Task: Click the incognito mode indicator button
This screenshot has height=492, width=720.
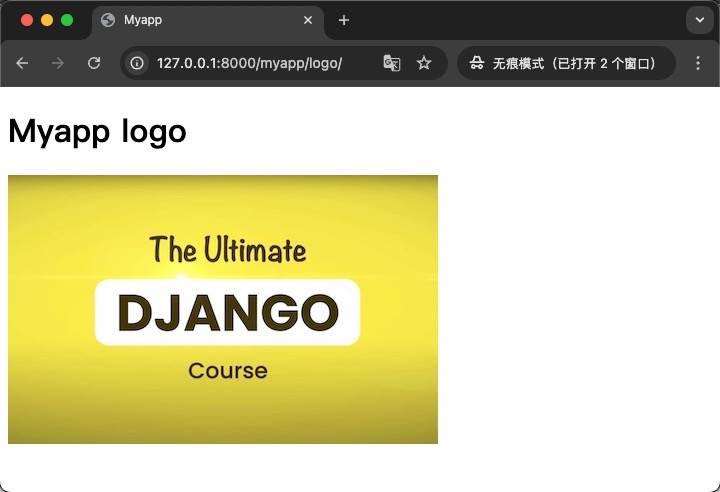Action: (x=566, y=63)
